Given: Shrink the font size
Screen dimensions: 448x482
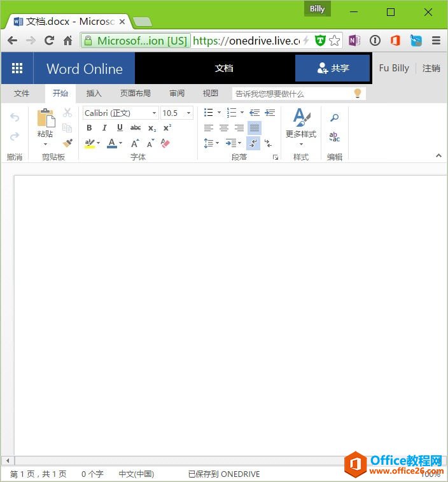Looking at the screenshot, I should 150,143.
